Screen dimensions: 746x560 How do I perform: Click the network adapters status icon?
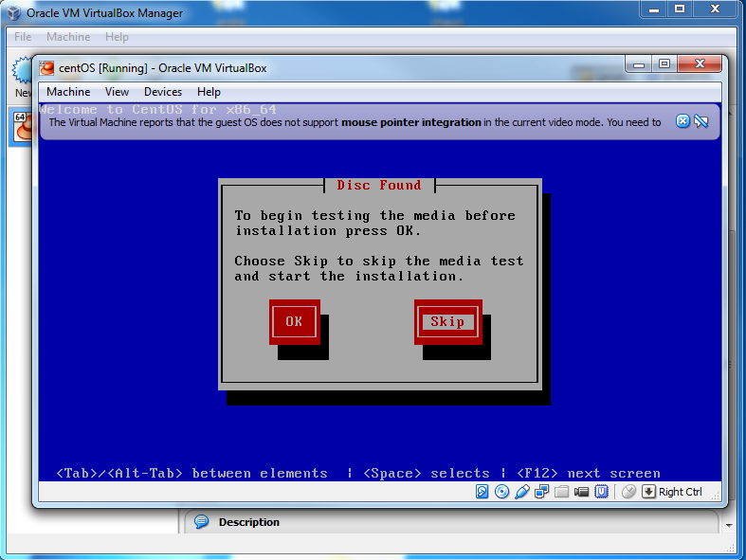click(x=541, y=492)
